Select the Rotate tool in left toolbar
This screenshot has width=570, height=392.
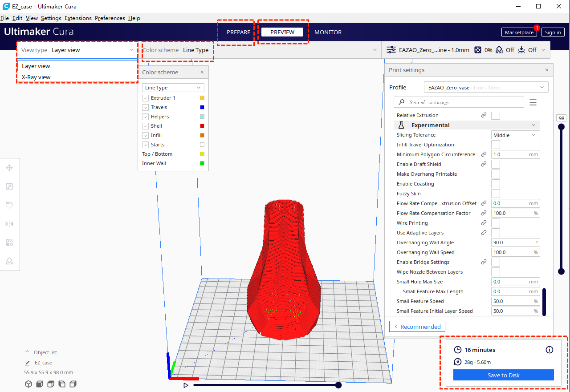[x=9, y=205]
